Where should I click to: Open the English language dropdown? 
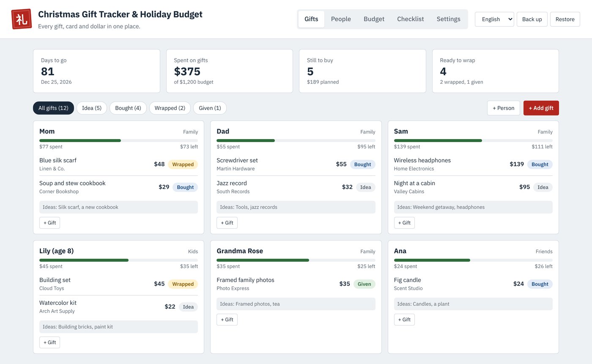[x=494, y=19]
